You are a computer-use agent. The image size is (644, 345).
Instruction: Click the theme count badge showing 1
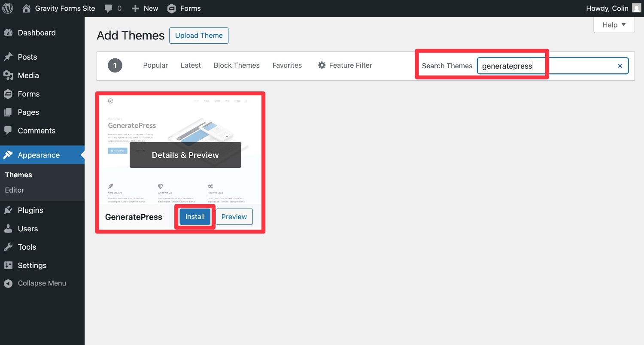(115, 66)
